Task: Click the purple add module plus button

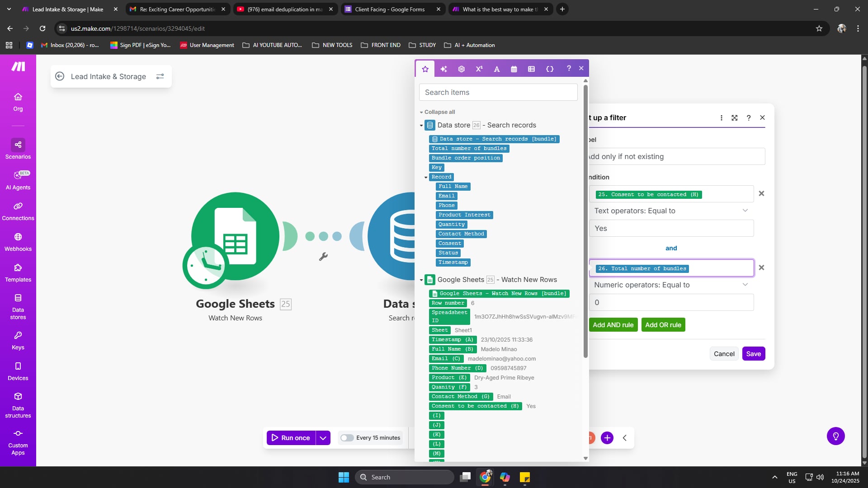Action: pyautogui.click(x=607, y=437)
